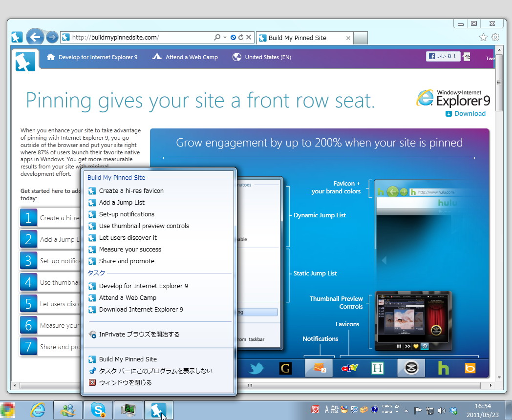Image resolution: width=512 pixels, height=420 pixels.
Task: Go back with the browser back arrow
Action: [35, 37]
